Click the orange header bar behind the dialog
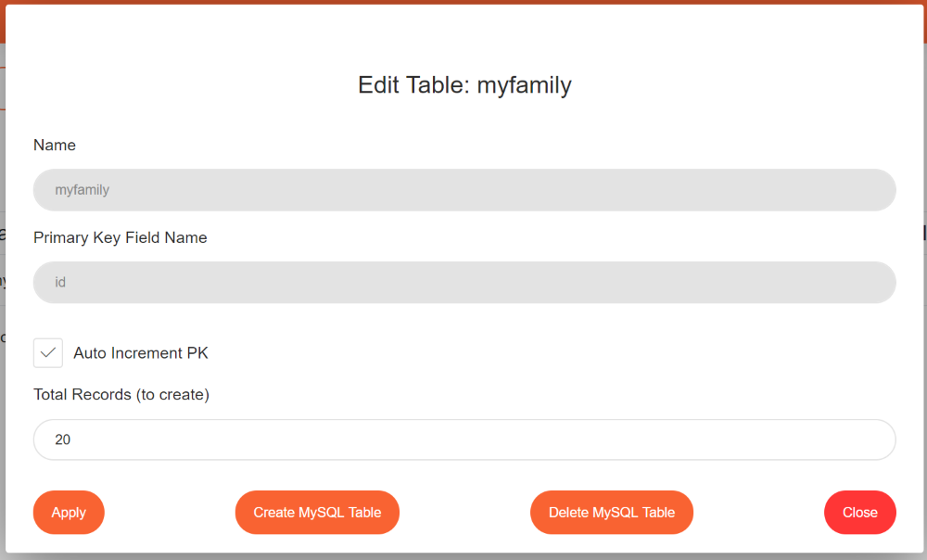This screenshot has width=927, height=560. [463, 2]
